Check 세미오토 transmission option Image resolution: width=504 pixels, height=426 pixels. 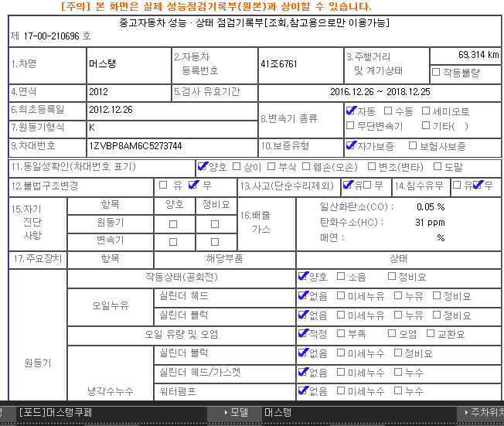click(x=426, y=111)
